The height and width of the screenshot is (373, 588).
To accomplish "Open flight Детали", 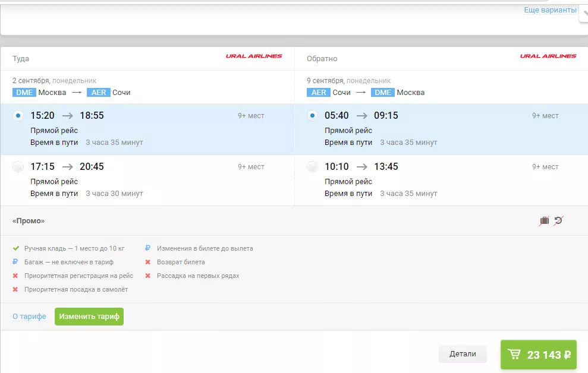I will click(x=463, y=354).
